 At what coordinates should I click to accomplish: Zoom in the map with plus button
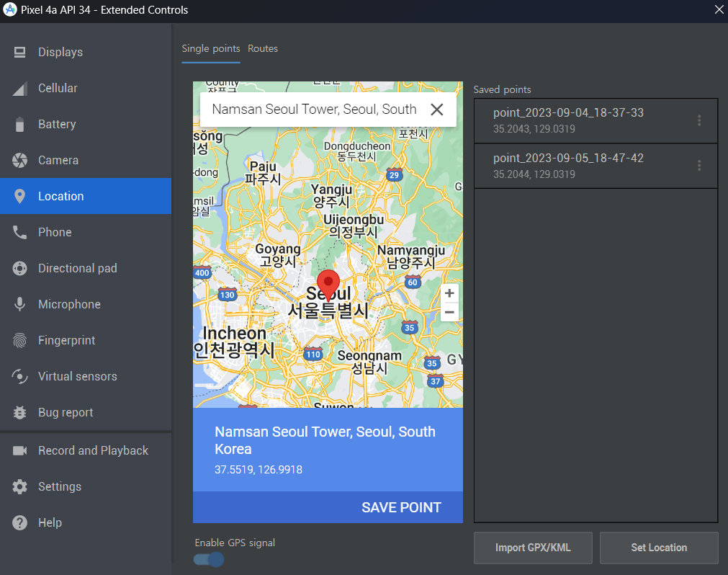pyautogui.click(x=449, y=293)
